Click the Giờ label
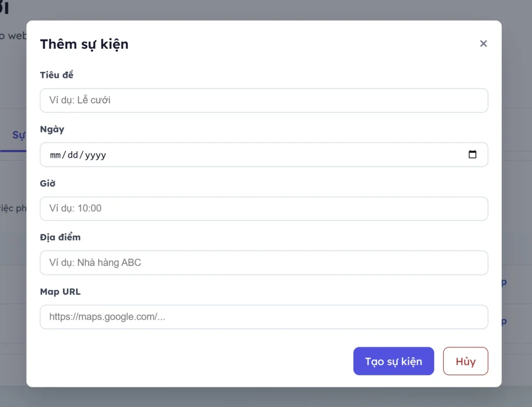This screenshot has width=532, height=407. [x=48, y=183]
